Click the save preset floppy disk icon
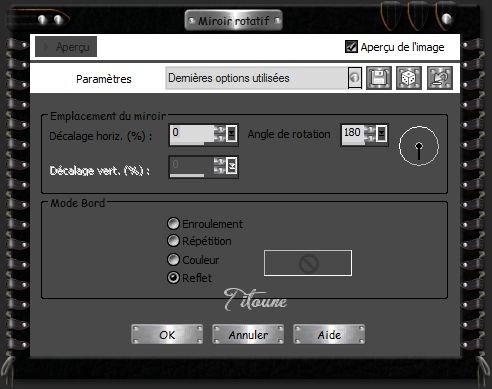The width and height of the screenshot is (492, 389). pos(379,78)
